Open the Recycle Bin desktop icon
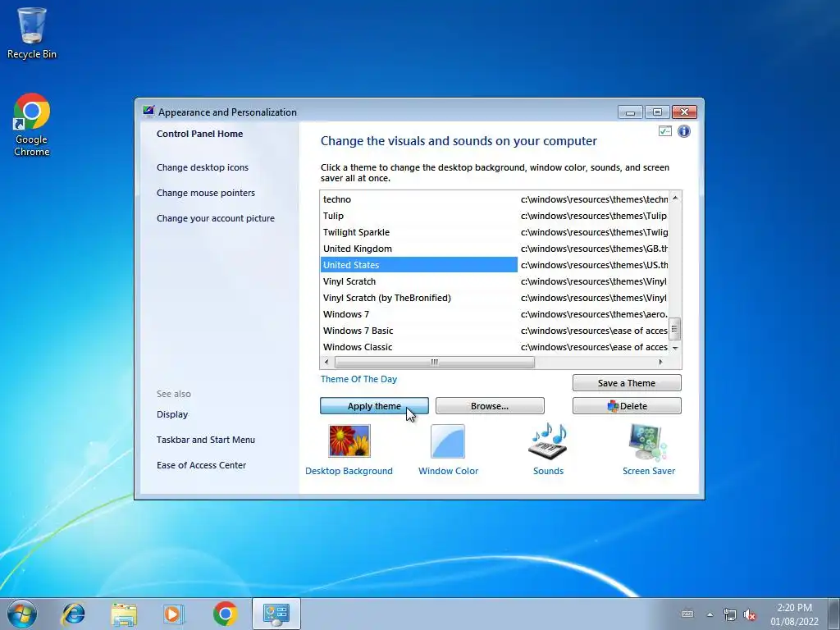Viewport: 840px width, 630px height. click(x=32, y=33)
